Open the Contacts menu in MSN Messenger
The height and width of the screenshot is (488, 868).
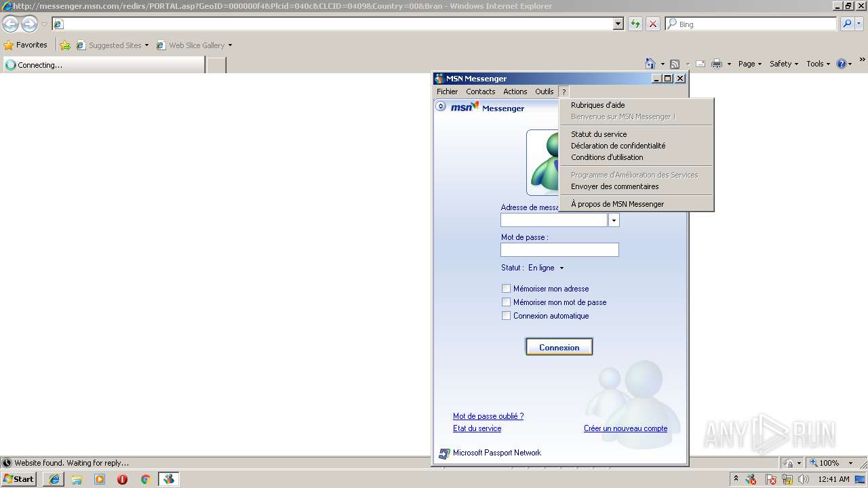click(x=480, y=91)
